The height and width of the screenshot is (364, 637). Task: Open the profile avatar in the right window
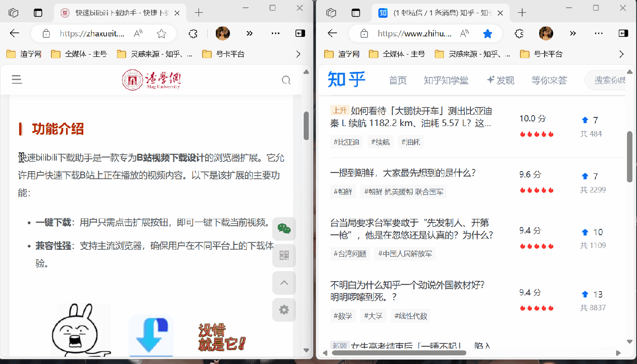[545, 33]
